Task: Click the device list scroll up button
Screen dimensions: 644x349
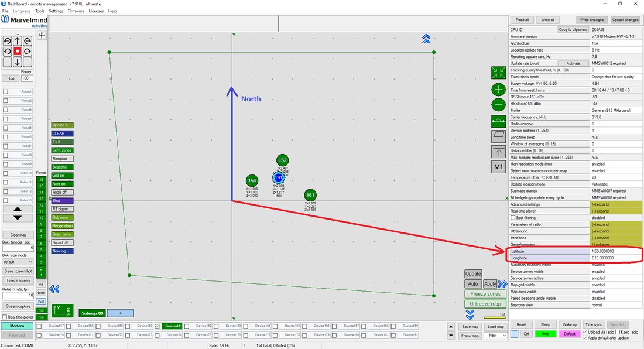Action: tap(451, 327)
